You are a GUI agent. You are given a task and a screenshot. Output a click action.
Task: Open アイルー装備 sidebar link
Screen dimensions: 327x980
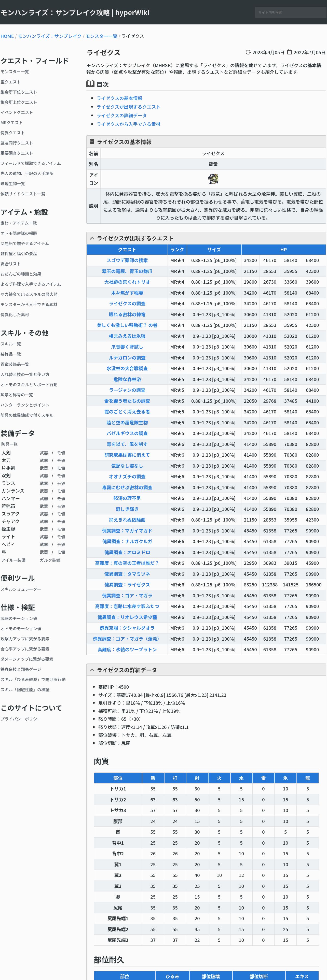[x=13, y=560]
